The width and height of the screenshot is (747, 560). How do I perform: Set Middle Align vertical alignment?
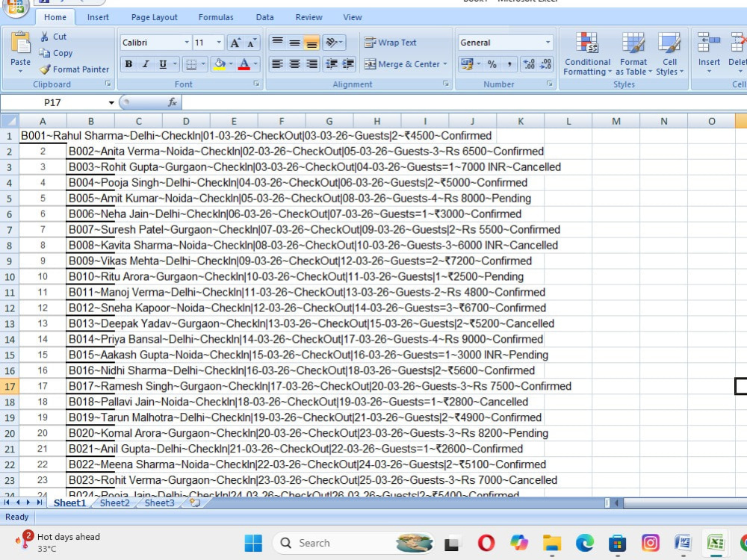[294, 43]
